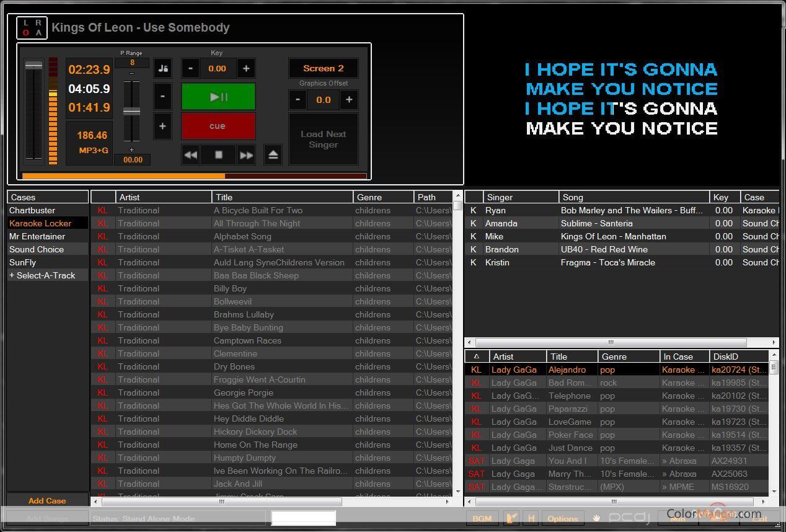
Task: Select singer Kristin in the queue
Action: [622, 262]
